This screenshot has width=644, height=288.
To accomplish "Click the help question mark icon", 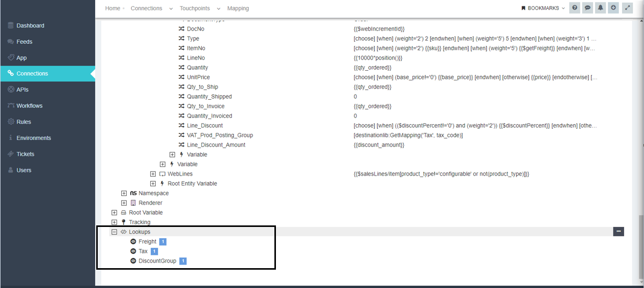I will (575, 8).
